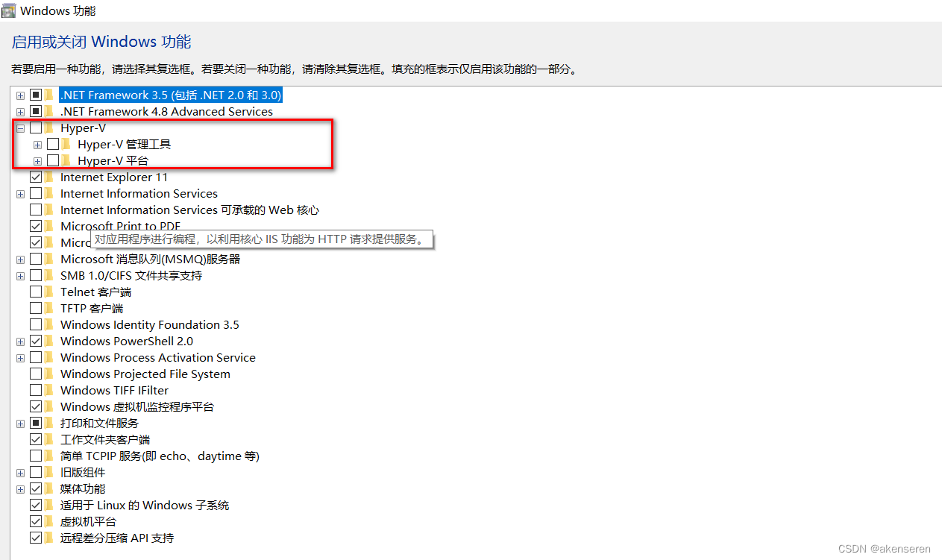The height and width of the screenshot is (560, 942).
Task: Uncheck the Internet Explorer 11 checkbox
Action: tap(36, 177)
